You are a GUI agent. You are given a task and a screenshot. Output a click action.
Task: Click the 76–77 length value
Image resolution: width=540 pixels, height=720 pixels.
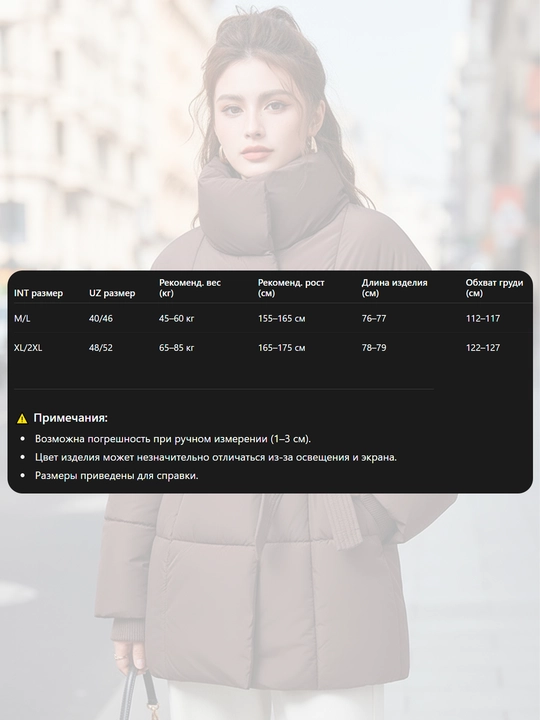pos(374,318)
